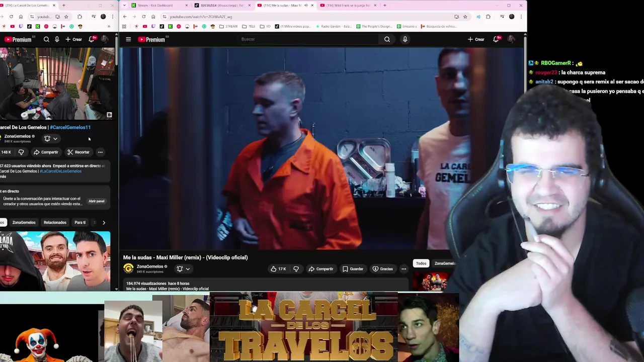Open the #LaCarcelDeLosGemelos hashtag link
The height and width of the screenshot is (362, 644).
pos(60,171)
